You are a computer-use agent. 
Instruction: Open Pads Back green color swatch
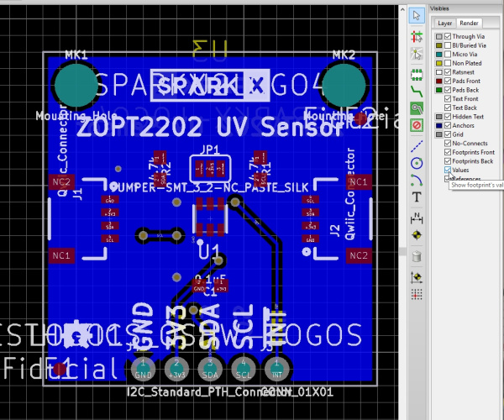tap(438, 90)
